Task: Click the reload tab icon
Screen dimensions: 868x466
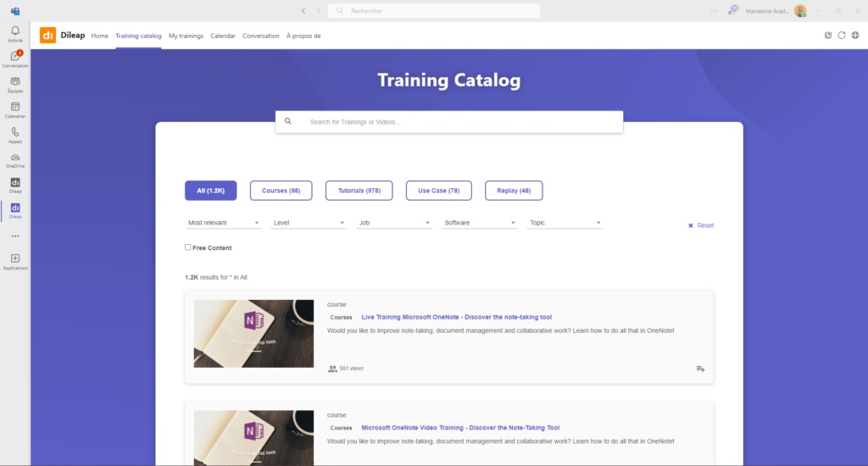Action: click(x=842, y=36)
